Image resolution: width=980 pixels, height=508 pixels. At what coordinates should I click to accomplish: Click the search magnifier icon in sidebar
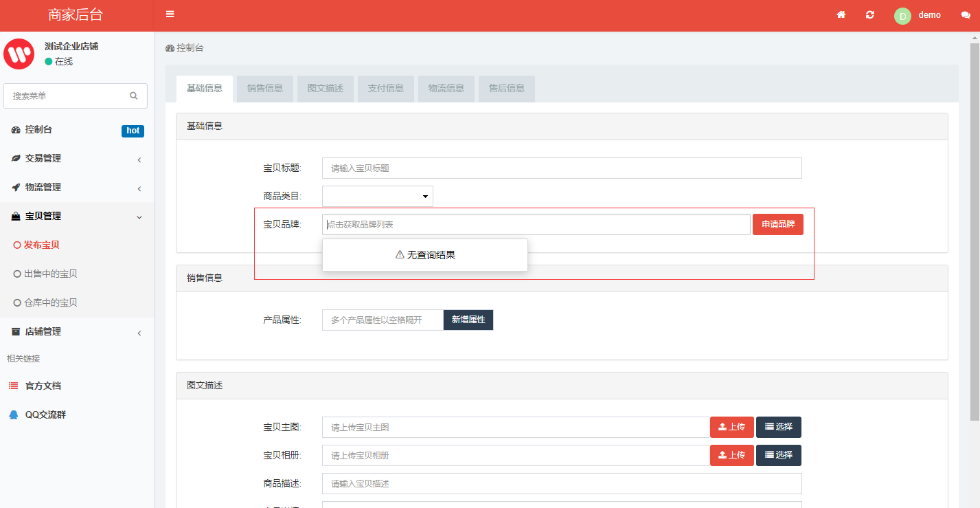point(134,96)
